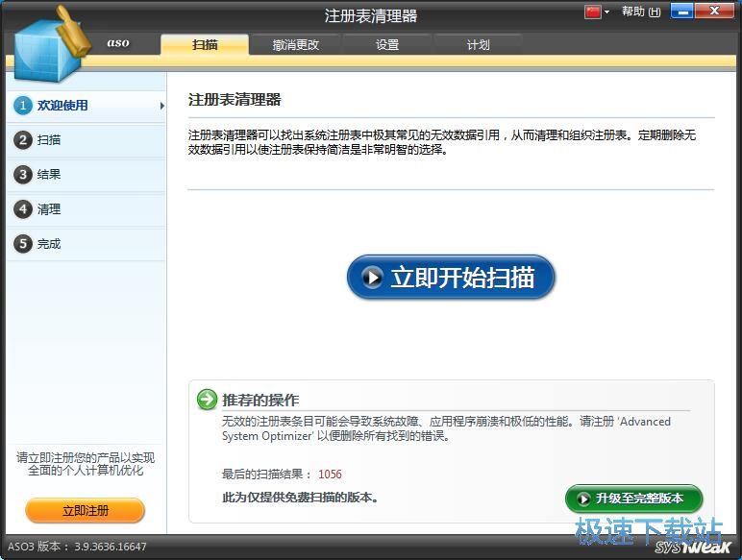Click the registration prompt text 请立即注册您的产品
Screen dimensions: 742x560
coord(86,464)
